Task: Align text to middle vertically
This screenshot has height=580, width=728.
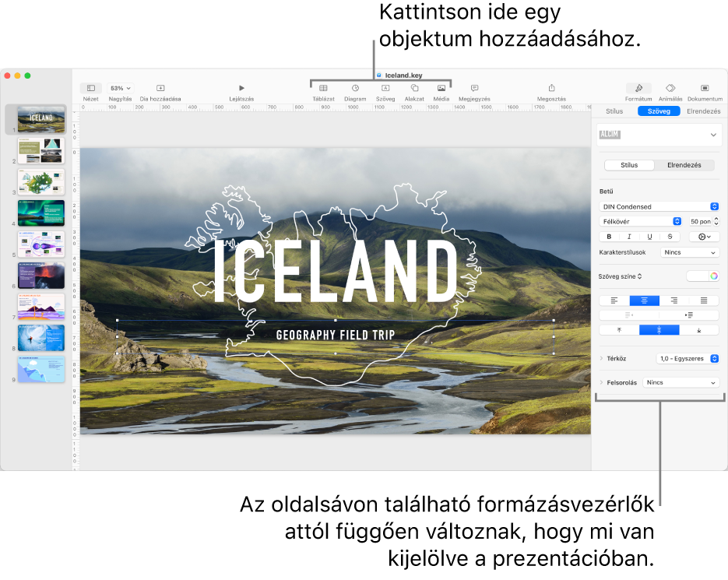Action: 659,330
